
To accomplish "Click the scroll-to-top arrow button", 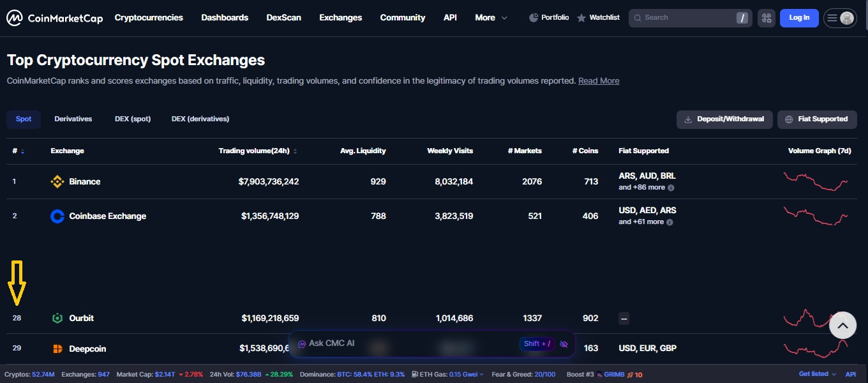I will (842, 326).
